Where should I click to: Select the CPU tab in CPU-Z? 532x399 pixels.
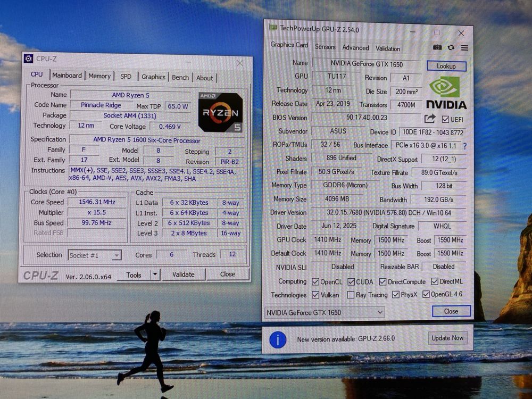[x=37, y=74]
